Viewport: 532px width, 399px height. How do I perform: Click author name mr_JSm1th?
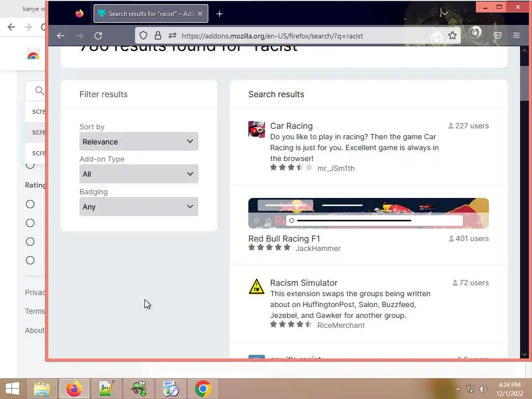336,168
